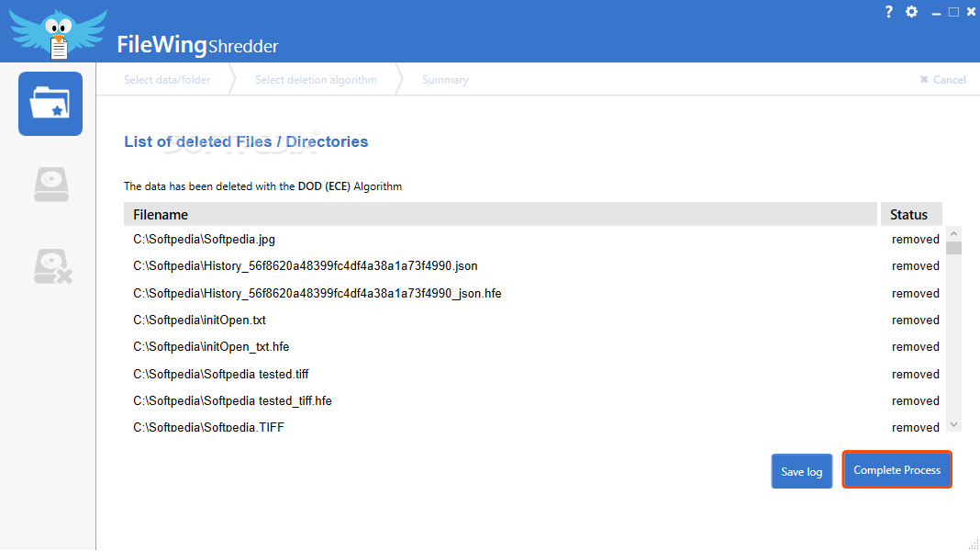The image size is (980, 551).
Task: Open settings via the gear icon
Action: 912,12
